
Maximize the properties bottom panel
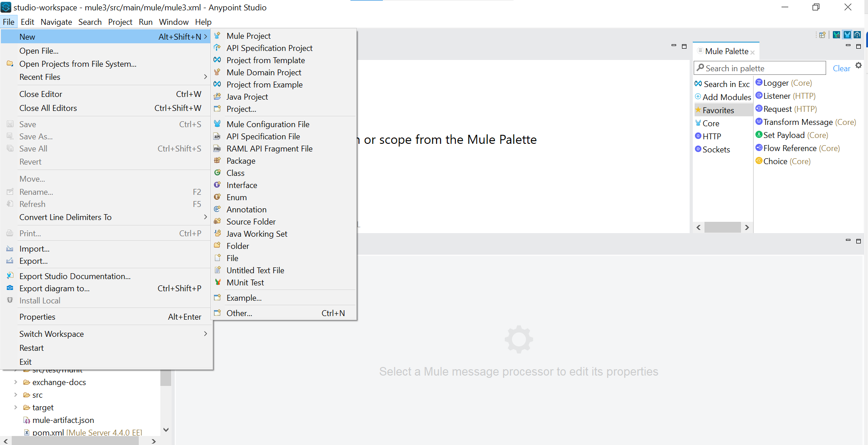859,241
